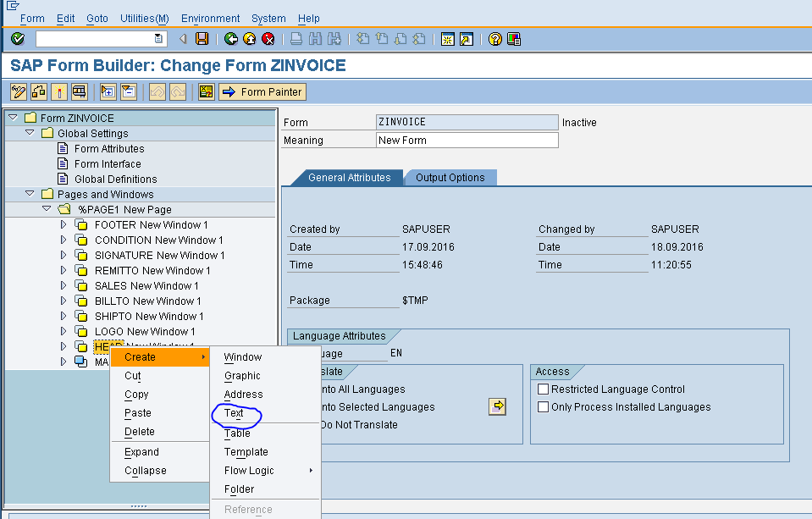
Task: Enable Restricted Language Control checkbox
Action: [x=541, y=389]
